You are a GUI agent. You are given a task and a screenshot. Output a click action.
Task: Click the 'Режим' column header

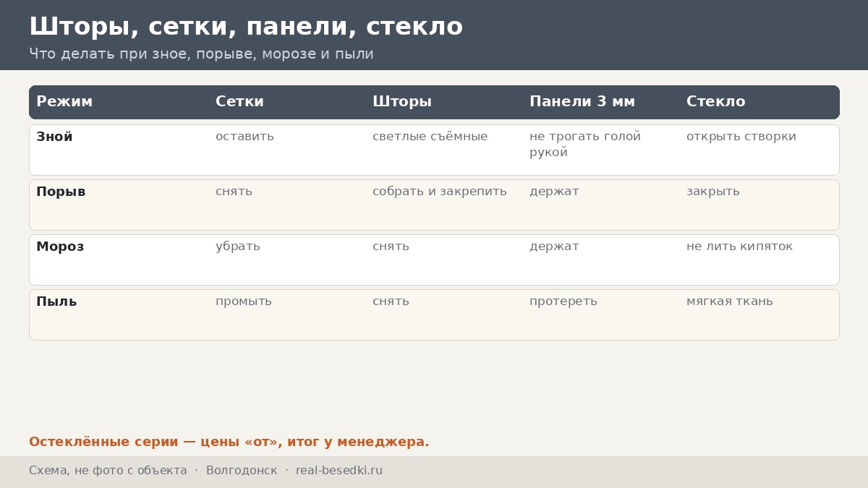pos(64,102)
